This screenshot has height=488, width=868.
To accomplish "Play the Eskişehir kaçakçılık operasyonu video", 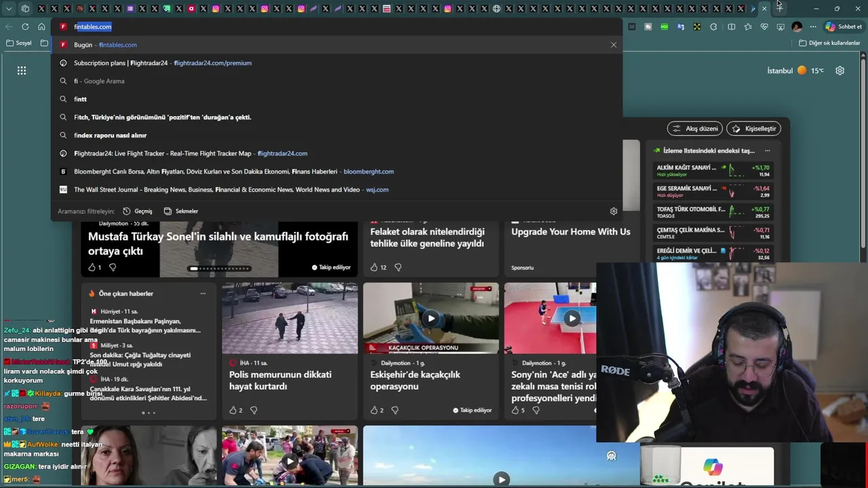I will click(x=431, y=319).
